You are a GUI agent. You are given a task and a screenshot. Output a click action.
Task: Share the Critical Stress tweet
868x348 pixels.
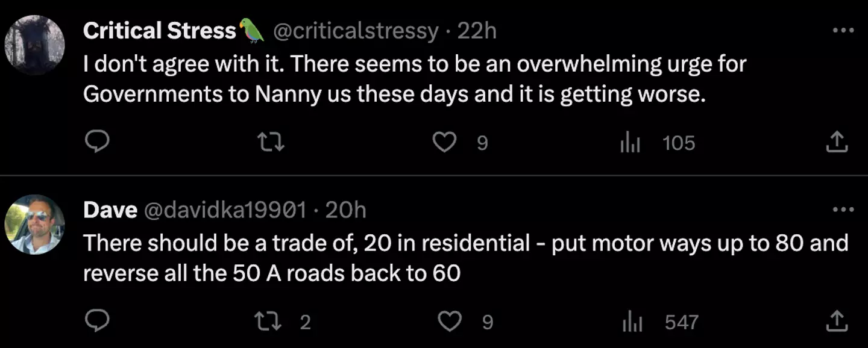(x=837, y=142)
